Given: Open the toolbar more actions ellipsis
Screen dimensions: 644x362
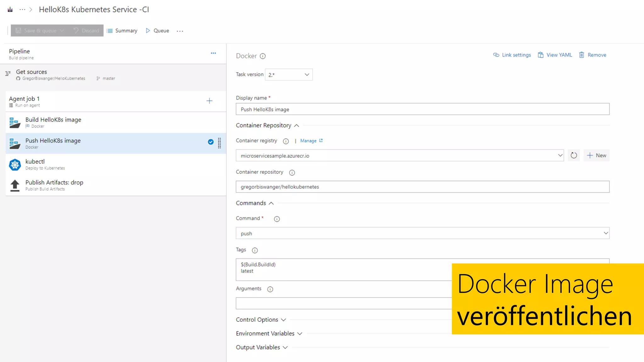Looking at the screenshot, I should click(180, 31).
